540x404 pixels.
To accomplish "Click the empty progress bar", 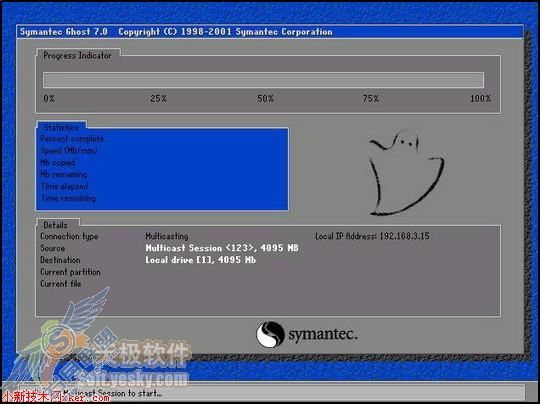I will [x=263, y=80].
